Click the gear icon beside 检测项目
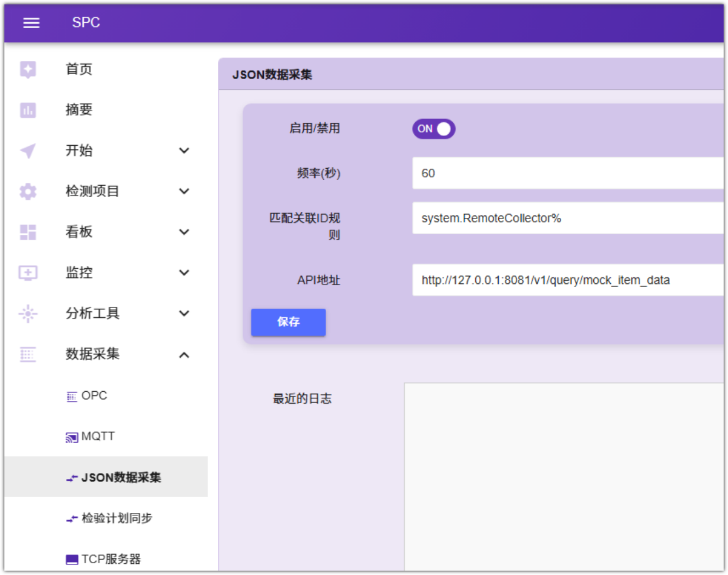 tap(28, 192)
